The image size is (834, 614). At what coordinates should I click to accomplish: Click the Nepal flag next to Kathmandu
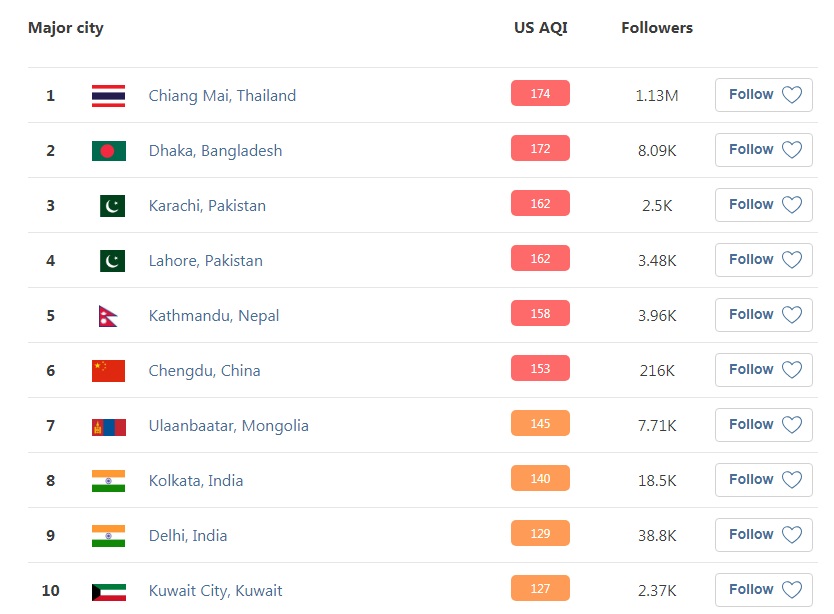[107, 316]
